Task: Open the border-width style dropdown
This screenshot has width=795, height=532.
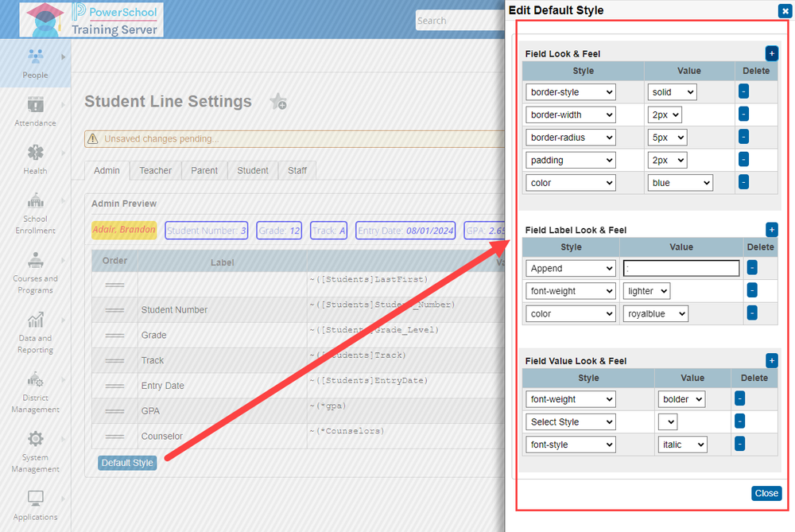Action: pyautogui.click(x=570, y=115)
